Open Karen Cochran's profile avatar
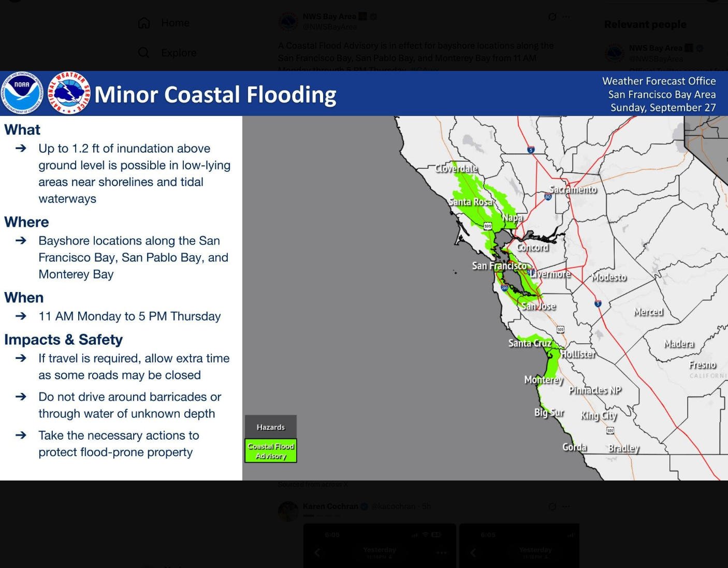Screen dimensions: 728x568 point(288,511)
